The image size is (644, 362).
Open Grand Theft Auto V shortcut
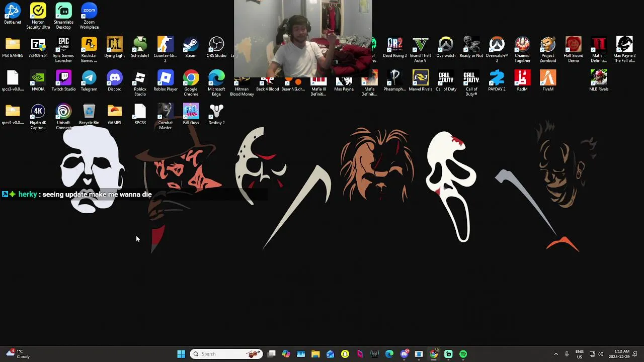(x=420, y=50)
